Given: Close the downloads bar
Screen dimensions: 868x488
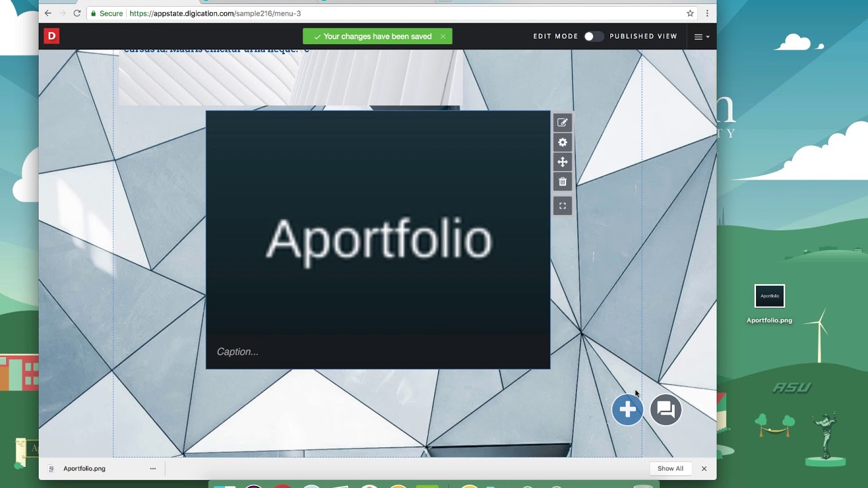Looking at the screenshot, I should point(704,468).
